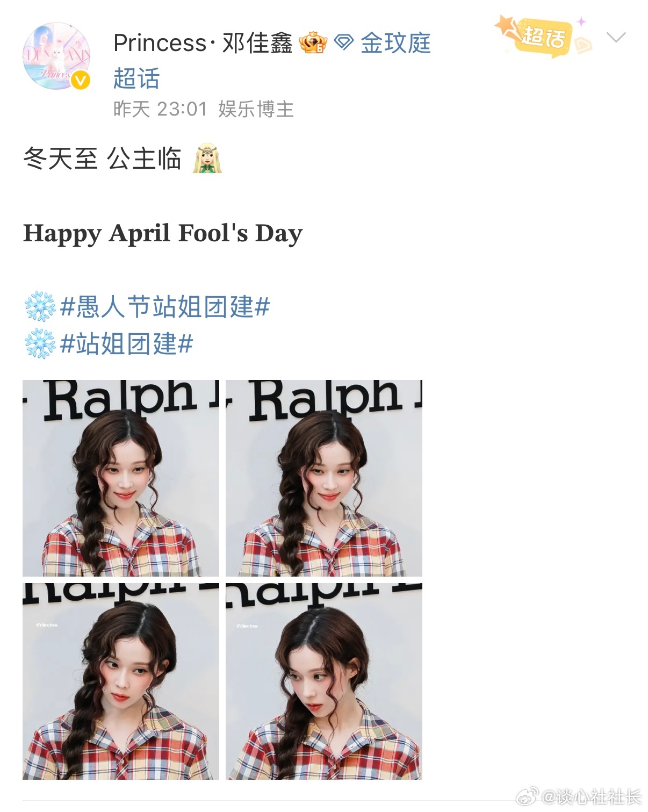The height and width of the screenshot is (812, 648).
Task: Tap the crown membership badge icon
Action: tap(313, 43)
